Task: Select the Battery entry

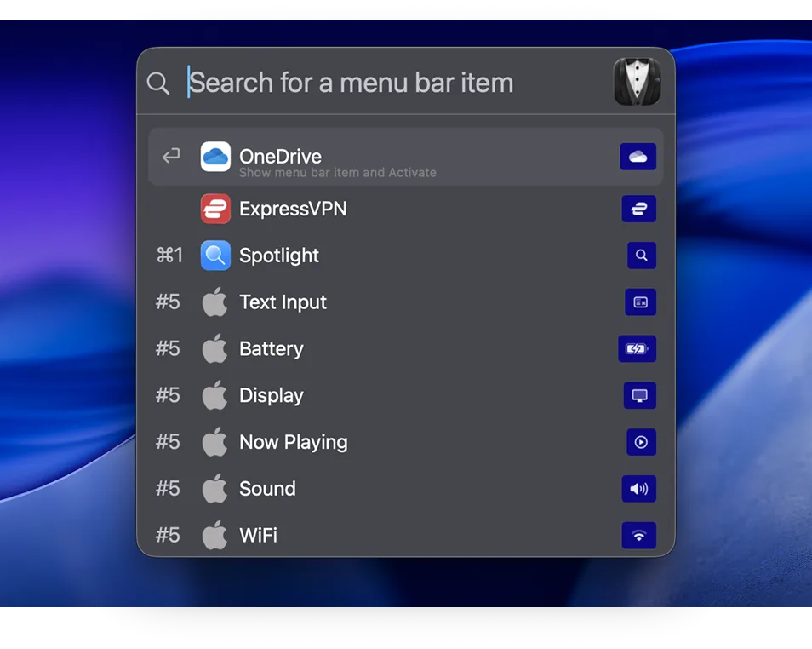Action: coord(405,349)
